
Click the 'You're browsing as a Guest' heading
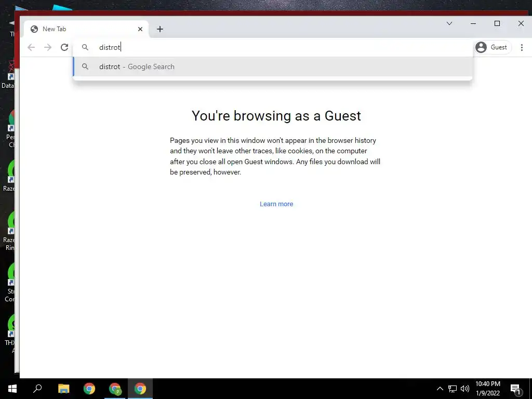coord(276,116)
